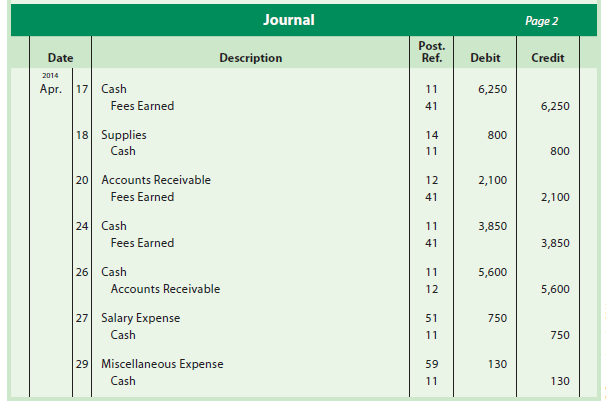Select the Miscellaneous Expense entry

162,365
